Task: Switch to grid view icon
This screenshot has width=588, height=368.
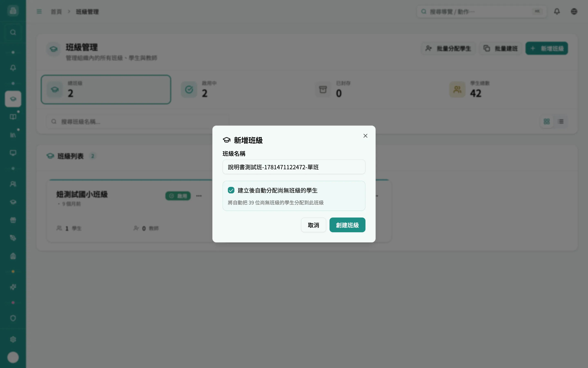Action: [x=546, y=121]
